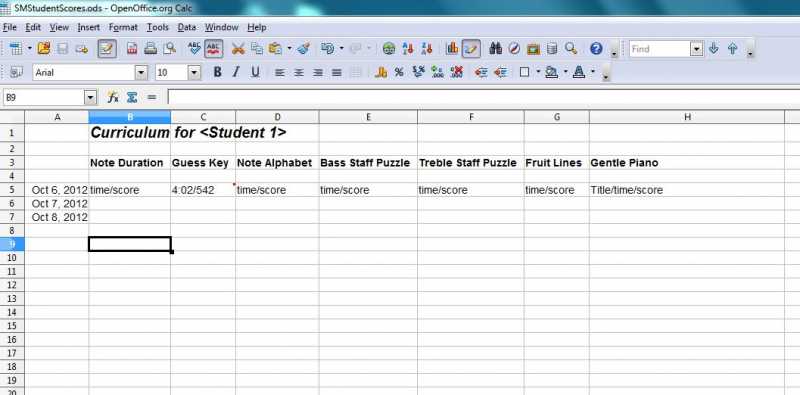Screen dimensions: 800x395
Task: Open the Format menu
Action: [x=123, y=28]
